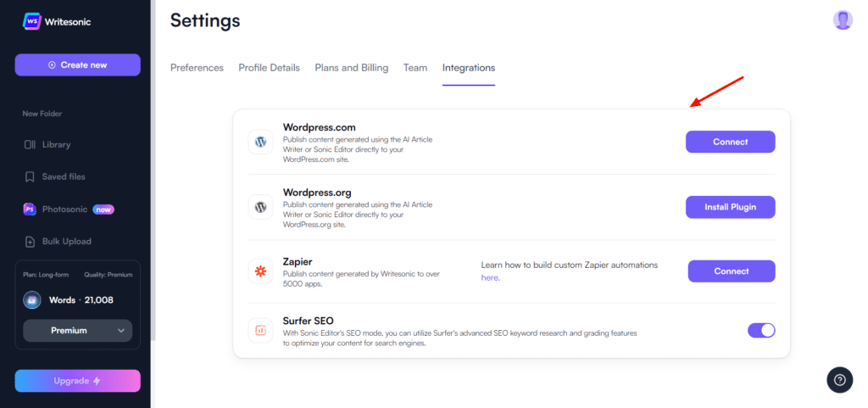Click the WordPress.com logo icon
The height and width of the screenshot is (408, 868).
[x=261, y=142]
